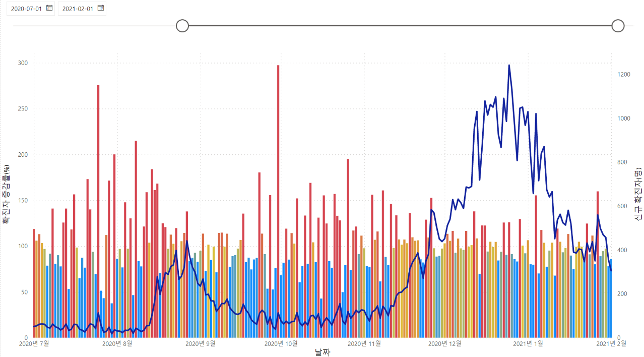Click the 2020년 9월 x-axis label
The width and height of the screenshot is (644, 357).
tap(201, 344)
